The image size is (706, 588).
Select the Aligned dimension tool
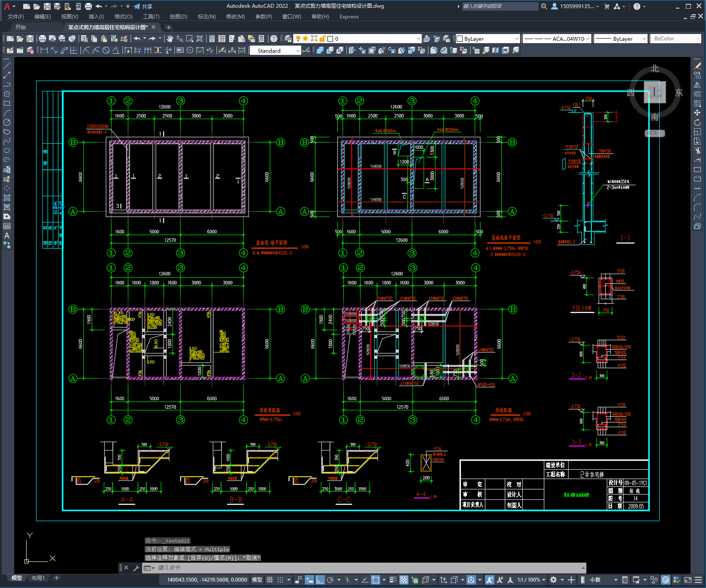coord(54,50)
